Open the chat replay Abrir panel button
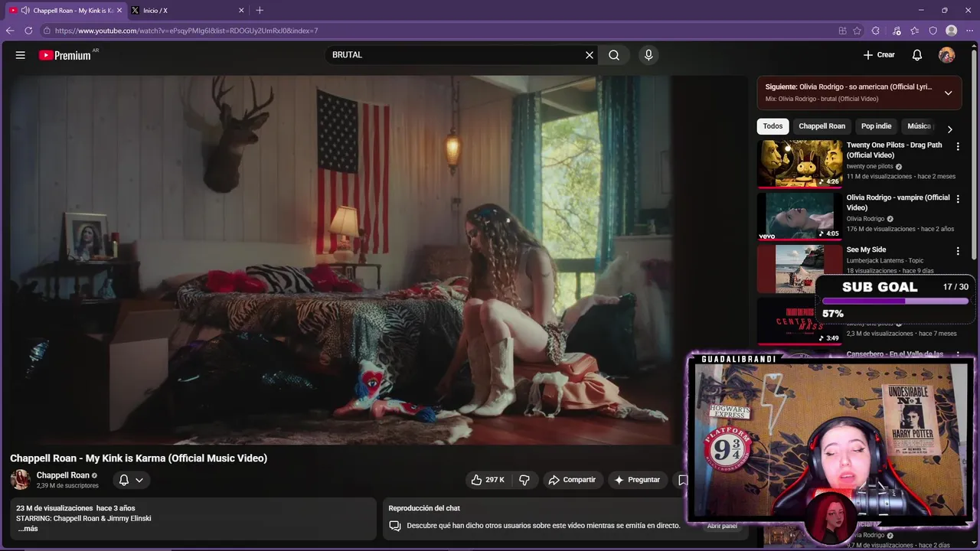The height and width of the screenshot is (551, 980). tap(722, 526)
